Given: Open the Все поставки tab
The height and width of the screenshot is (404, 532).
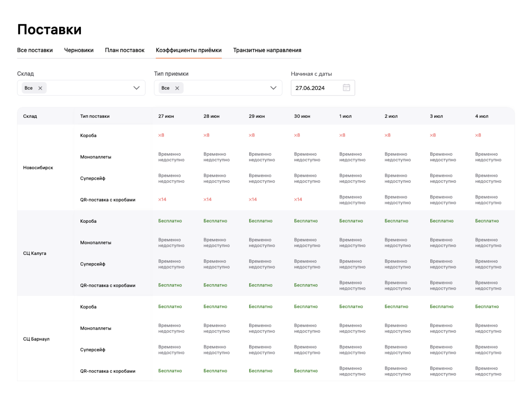Looking at the screenshot, I should tap(35, 50).
